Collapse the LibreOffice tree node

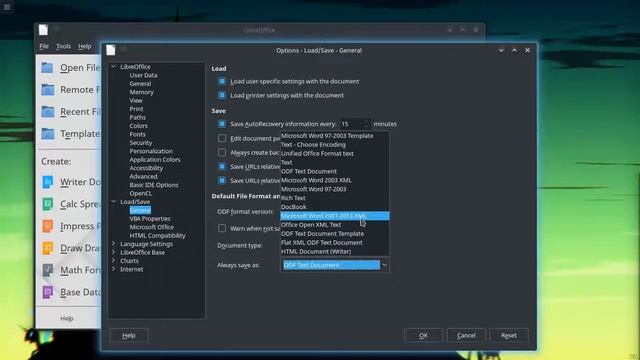point(114,67)
